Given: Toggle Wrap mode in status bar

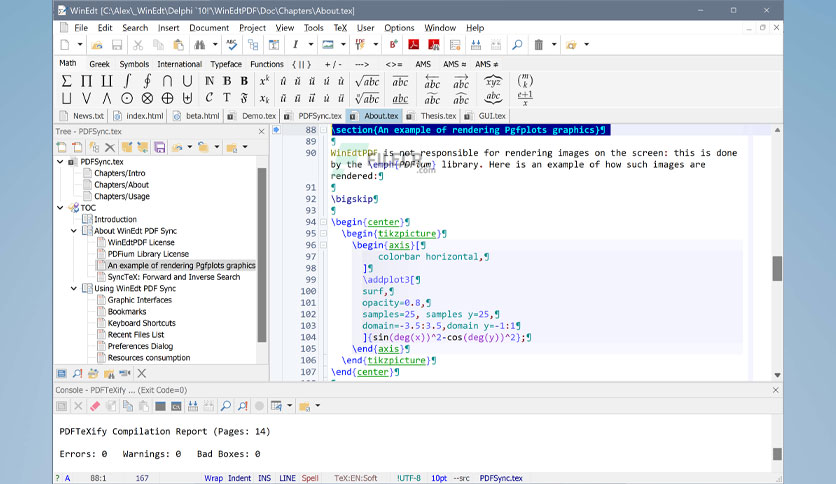Looking at the screenshot, I should click(x=213, y=478).
